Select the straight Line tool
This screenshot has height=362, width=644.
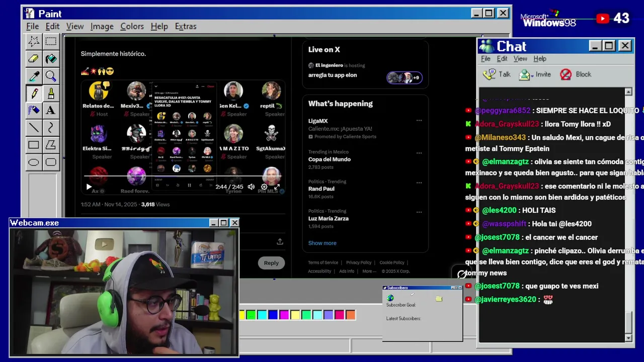pyautogui.click(x=34, y=128)
